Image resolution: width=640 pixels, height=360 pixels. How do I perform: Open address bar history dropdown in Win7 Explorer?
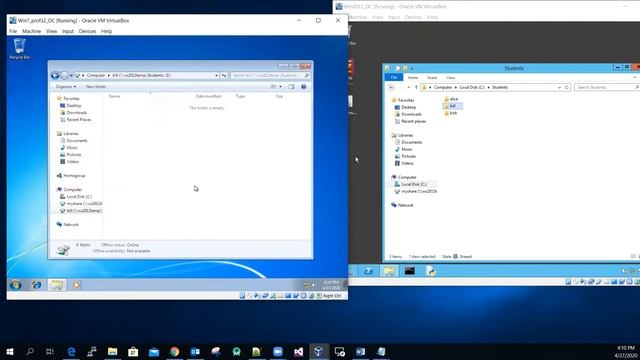[216, 76]
